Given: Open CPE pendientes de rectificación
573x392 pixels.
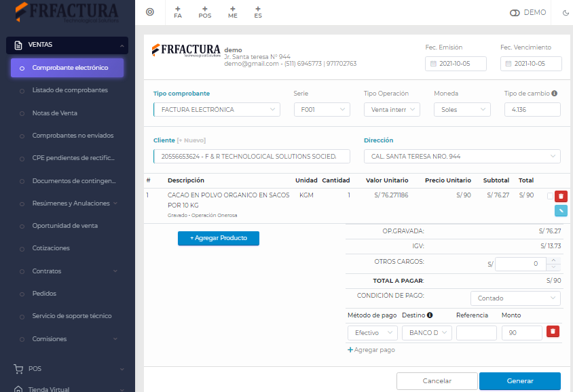Looking at the screenshot, I should point(73,158).
